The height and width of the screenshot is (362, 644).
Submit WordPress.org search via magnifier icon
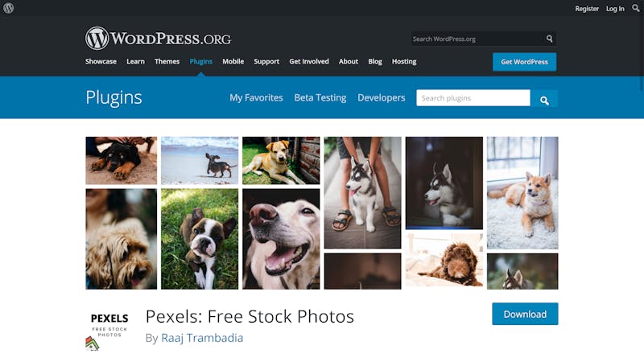click(x=550, y=39)
